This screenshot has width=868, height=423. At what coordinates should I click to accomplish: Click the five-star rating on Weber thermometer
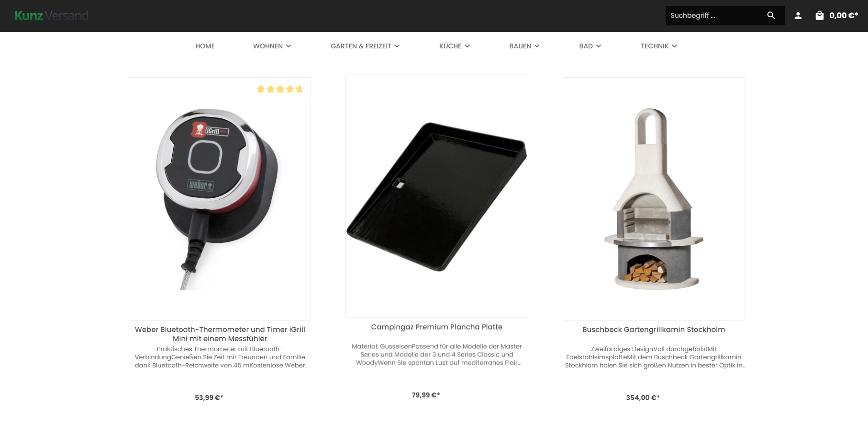[280, 89]
